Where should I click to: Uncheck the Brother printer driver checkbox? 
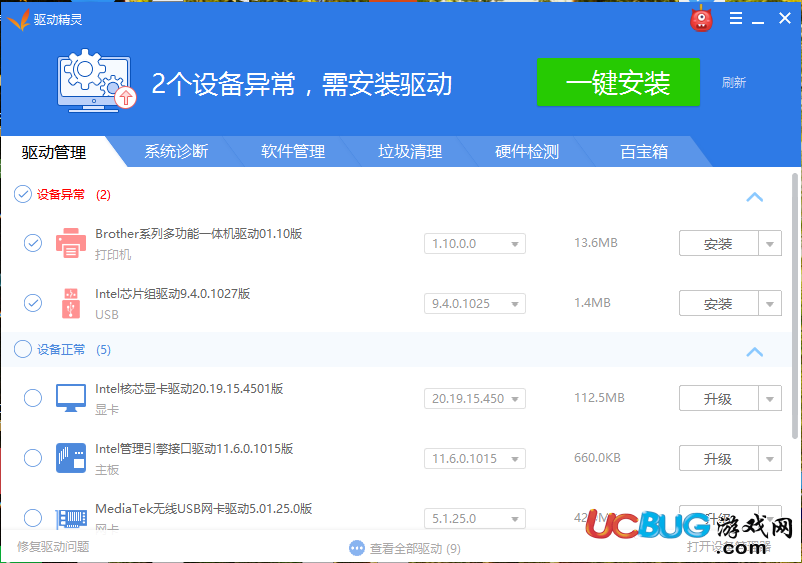[33, 243]
